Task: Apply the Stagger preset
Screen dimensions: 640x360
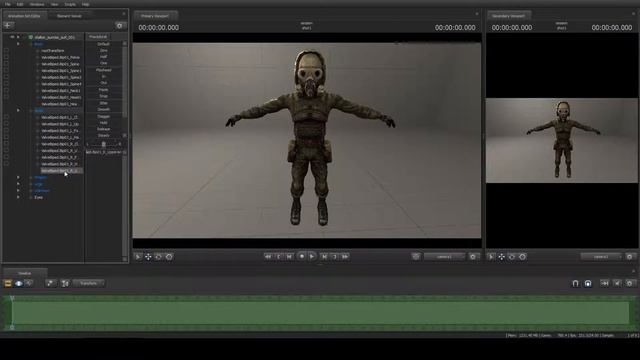Action: (x=104, y=116)
